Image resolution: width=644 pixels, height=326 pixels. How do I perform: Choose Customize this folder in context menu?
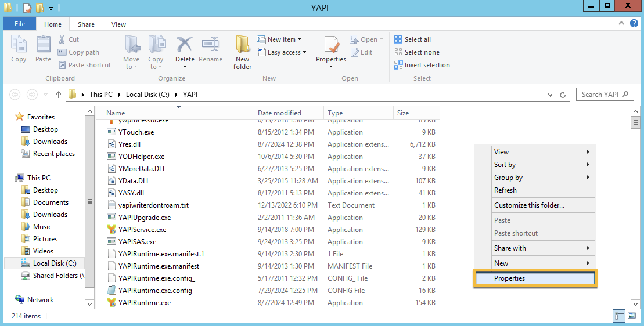point(535,205)
